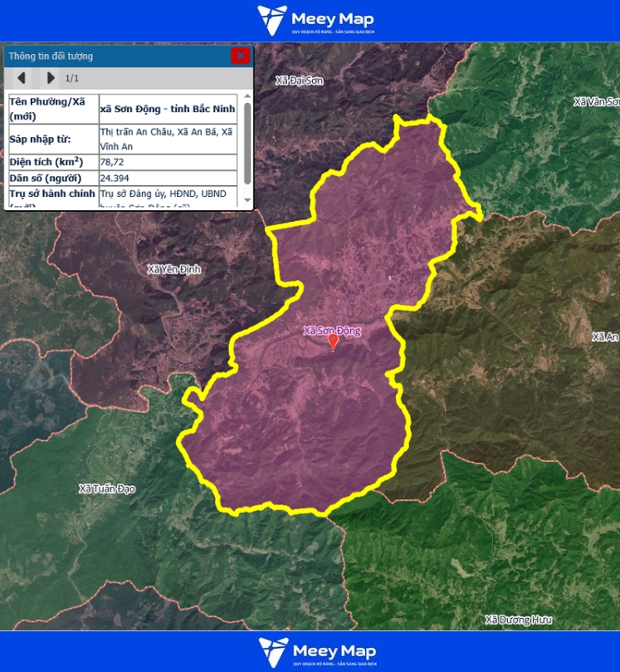This screenshot has height=672, width=620.
Task: Select the Xã Dương Hưu map label
Action: 518,620
